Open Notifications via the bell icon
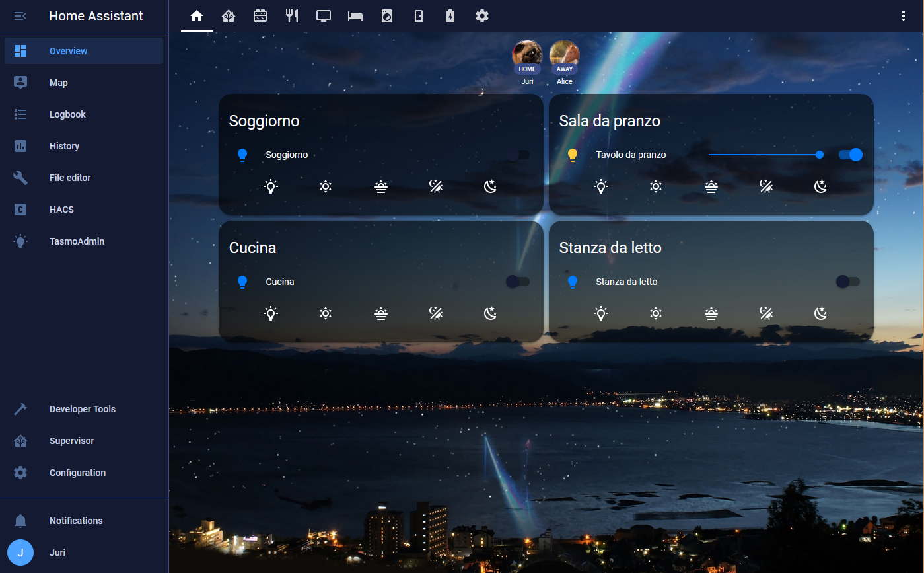 [20, 521]
